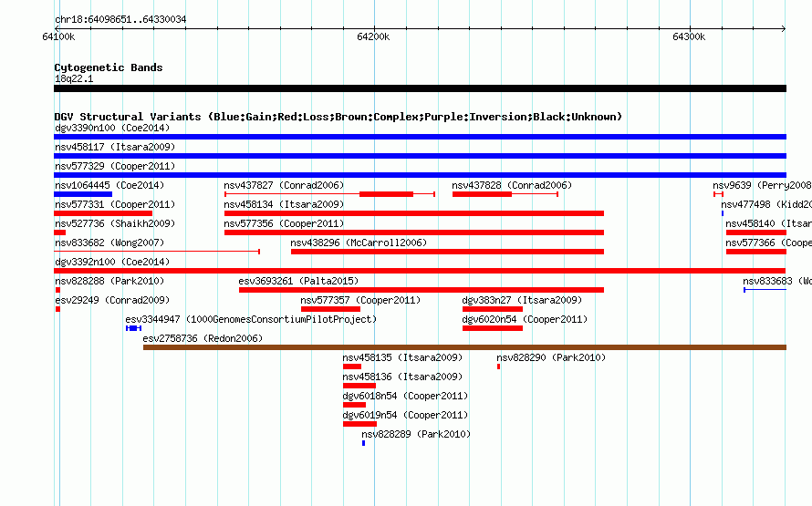Open nsv828290 (Park2010) label
The image size is (812, 506).
[551, 357]
